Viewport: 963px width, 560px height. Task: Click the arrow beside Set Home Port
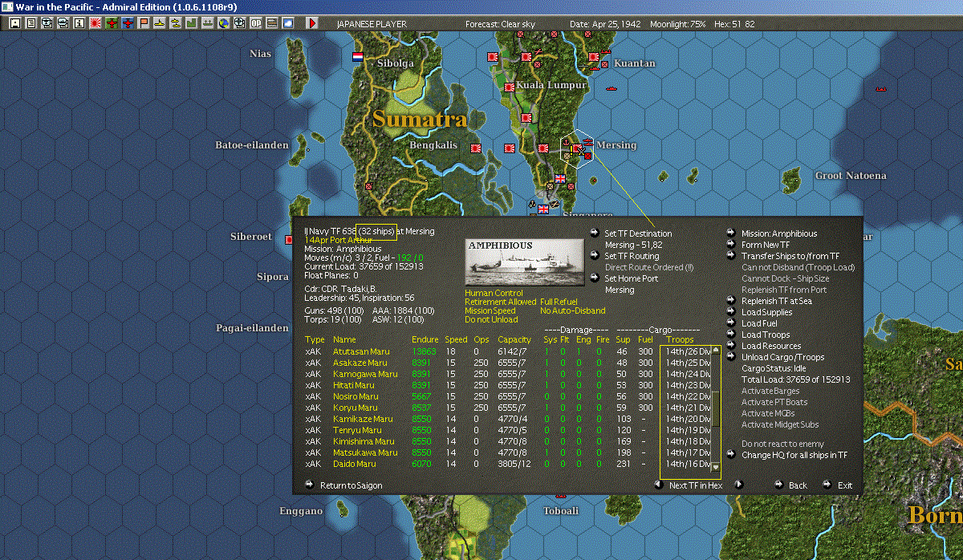[594, 278]
